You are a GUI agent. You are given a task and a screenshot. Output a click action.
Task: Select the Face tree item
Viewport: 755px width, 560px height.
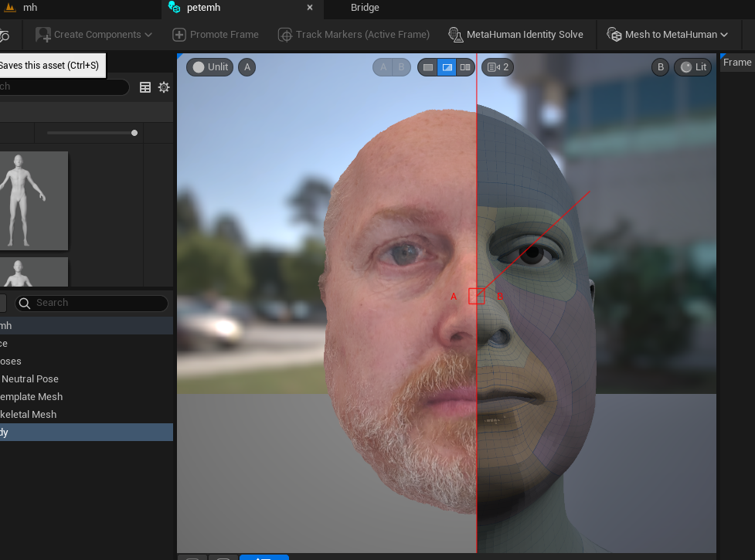pos(87,344)
